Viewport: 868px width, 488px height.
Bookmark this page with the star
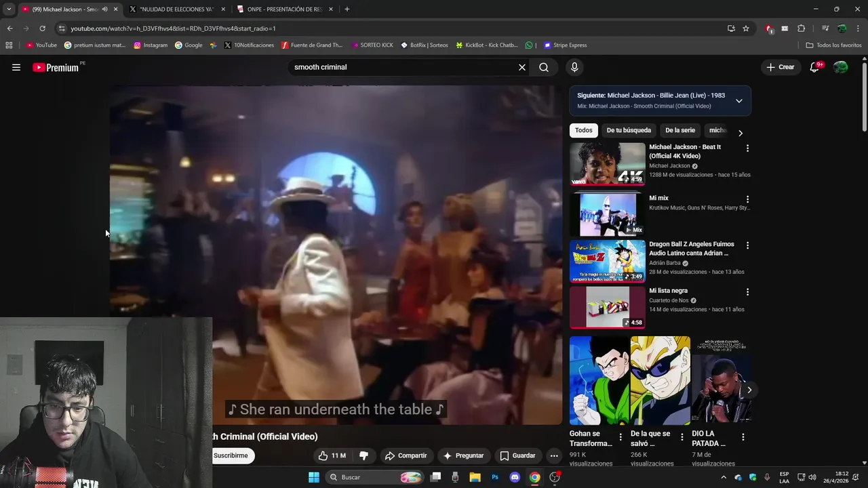[746, 28]
